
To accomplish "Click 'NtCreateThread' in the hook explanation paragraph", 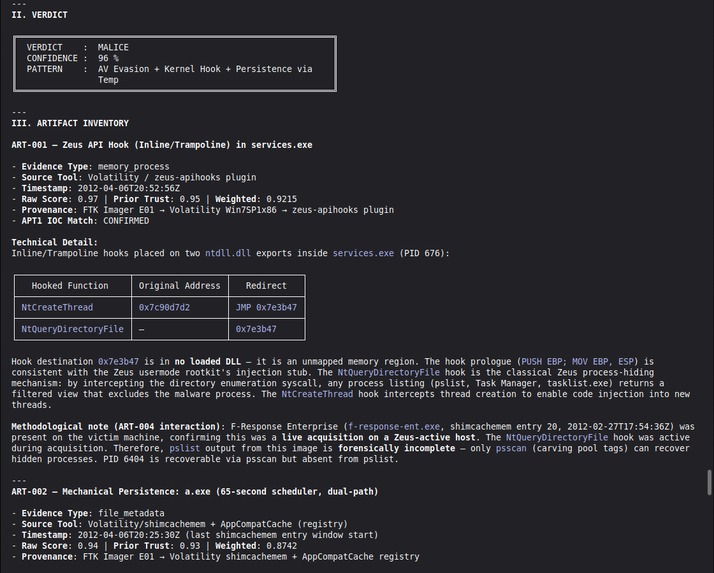I will click(x=317, y=394).
